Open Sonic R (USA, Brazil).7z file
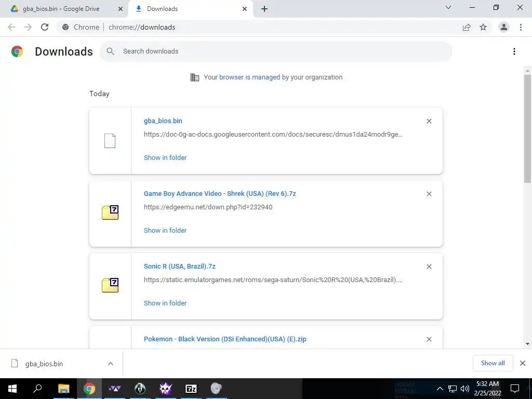This screenshot has width=532, height=399. pos(179,267)
